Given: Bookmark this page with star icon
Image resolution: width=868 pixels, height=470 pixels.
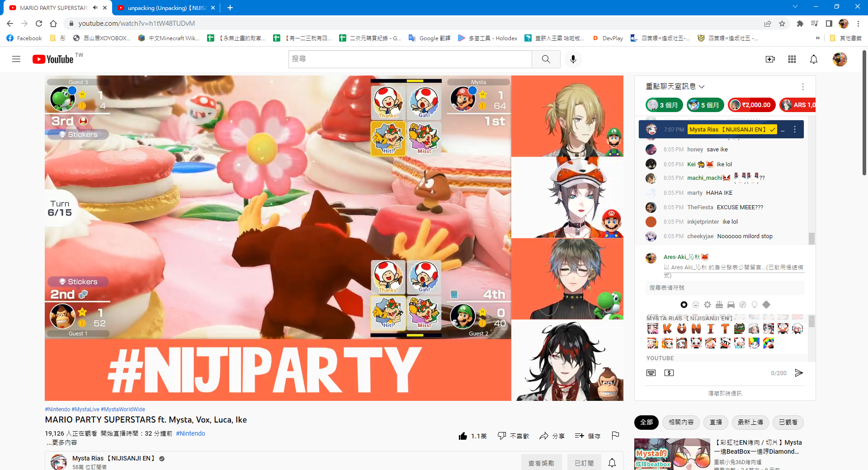Looking at the screenshot, I should click(x=782, y=23).
